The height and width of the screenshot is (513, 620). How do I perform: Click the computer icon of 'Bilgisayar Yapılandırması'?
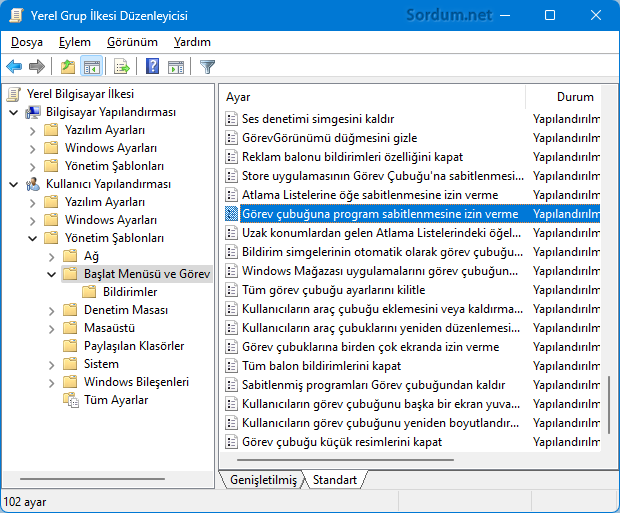33,112
